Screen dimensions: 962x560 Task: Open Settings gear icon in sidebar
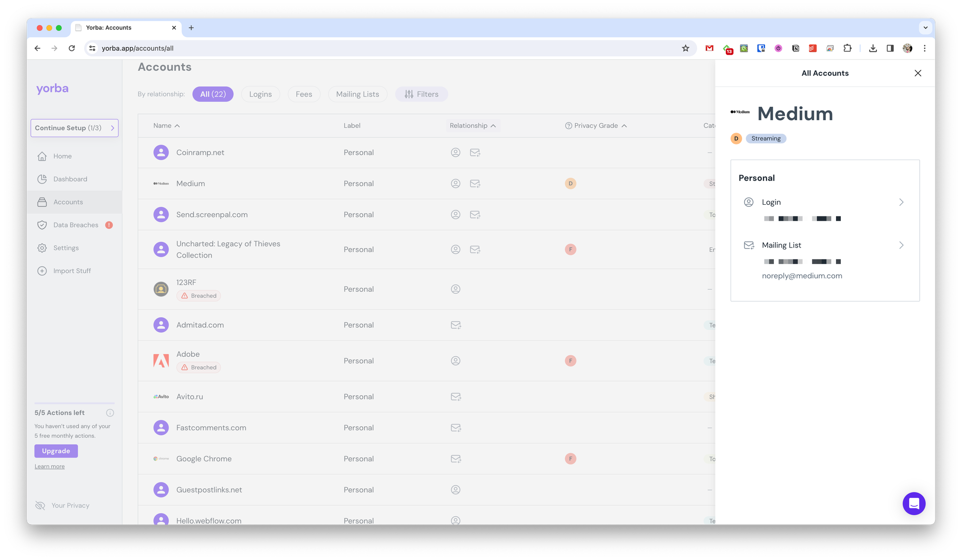pos(42,248)
